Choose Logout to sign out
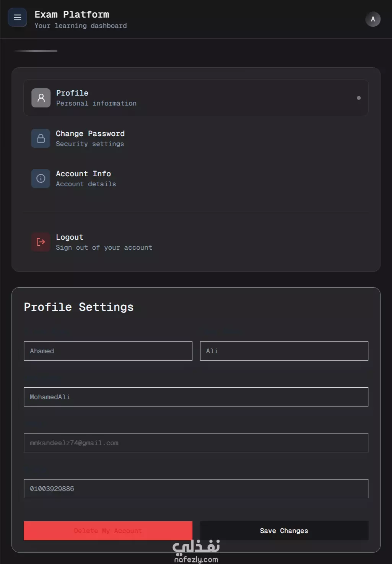The height and width of the screenshot is (564, 392). 104,242
